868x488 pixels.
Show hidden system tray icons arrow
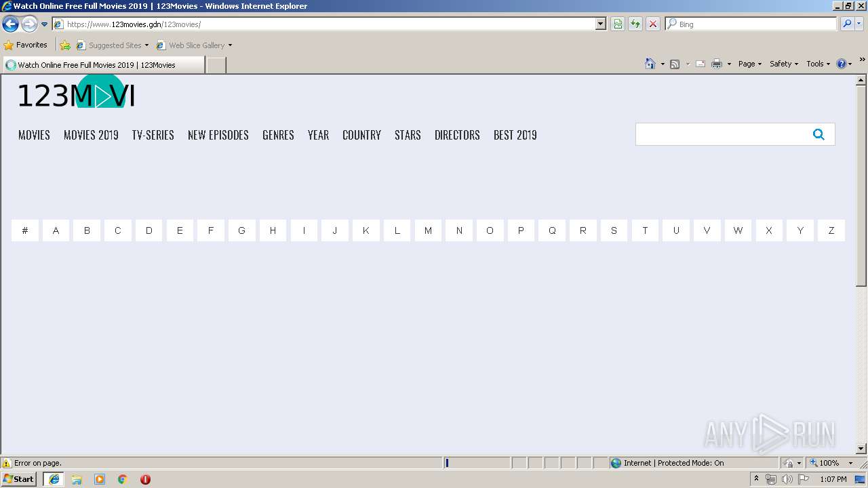[756, 479]
